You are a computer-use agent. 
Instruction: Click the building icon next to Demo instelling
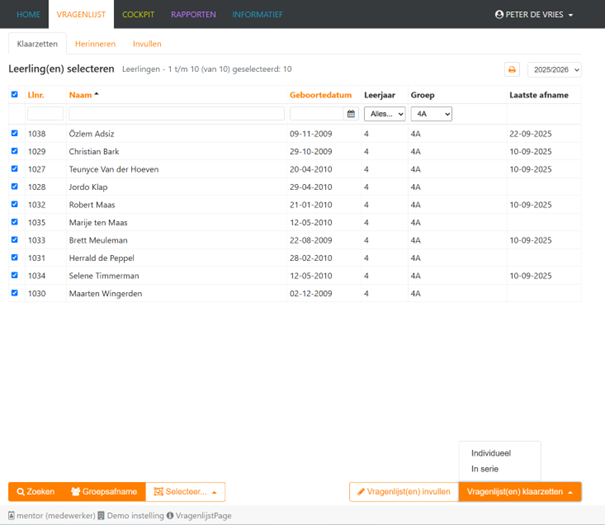[x=100, y=515]
